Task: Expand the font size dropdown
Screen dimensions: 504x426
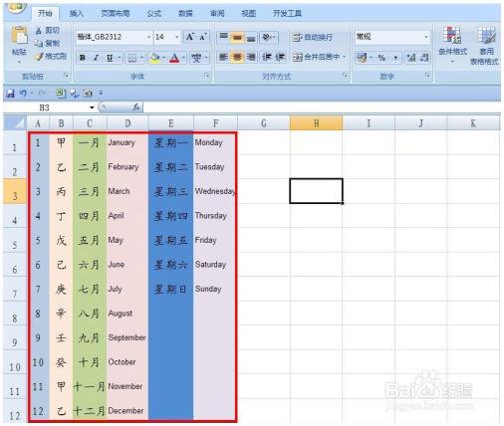Action: click(x=176, y=37)
